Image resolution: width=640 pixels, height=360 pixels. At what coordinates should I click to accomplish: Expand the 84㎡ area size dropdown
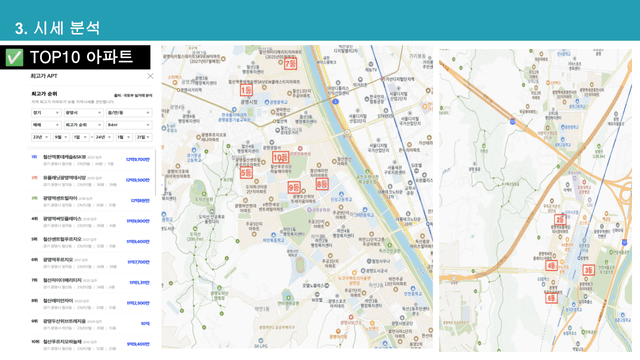click(x=129, y=125)
